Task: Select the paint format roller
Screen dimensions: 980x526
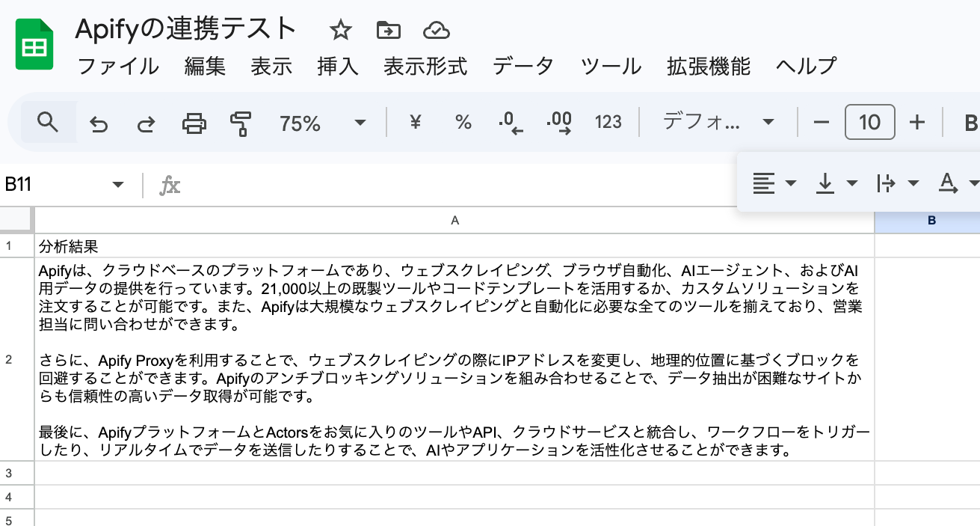Action: click(x=241, y=123)
